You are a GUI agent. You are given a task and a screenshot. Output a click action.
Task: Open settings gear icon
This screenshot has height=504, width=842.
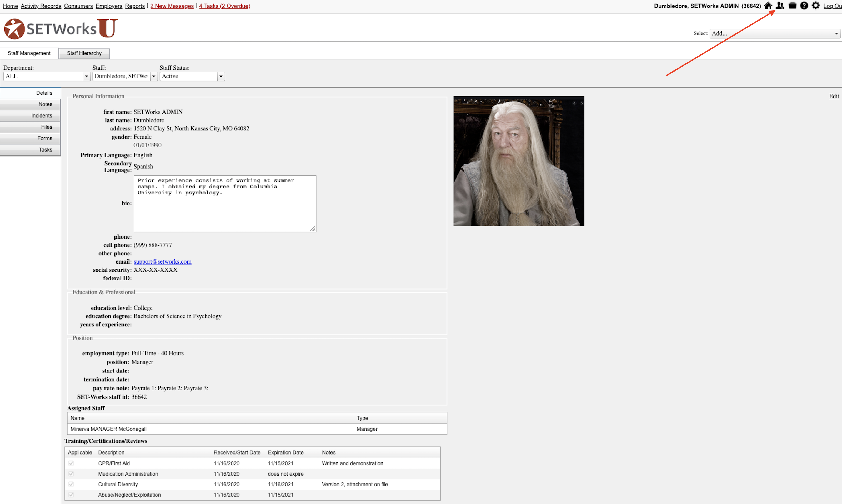pyautogui.click(x=815, y=6)
